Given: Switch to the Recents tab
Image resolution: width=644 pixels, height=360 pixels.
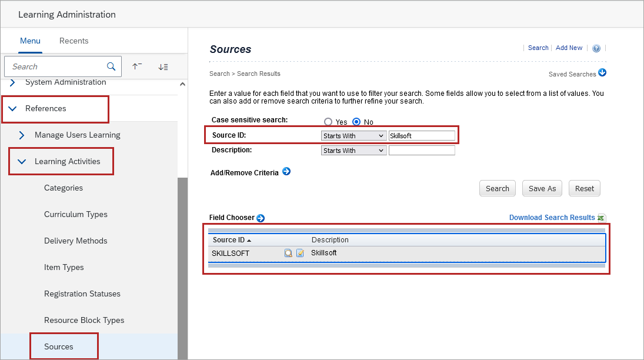Looking at the screenshot, I should point(74,41).
